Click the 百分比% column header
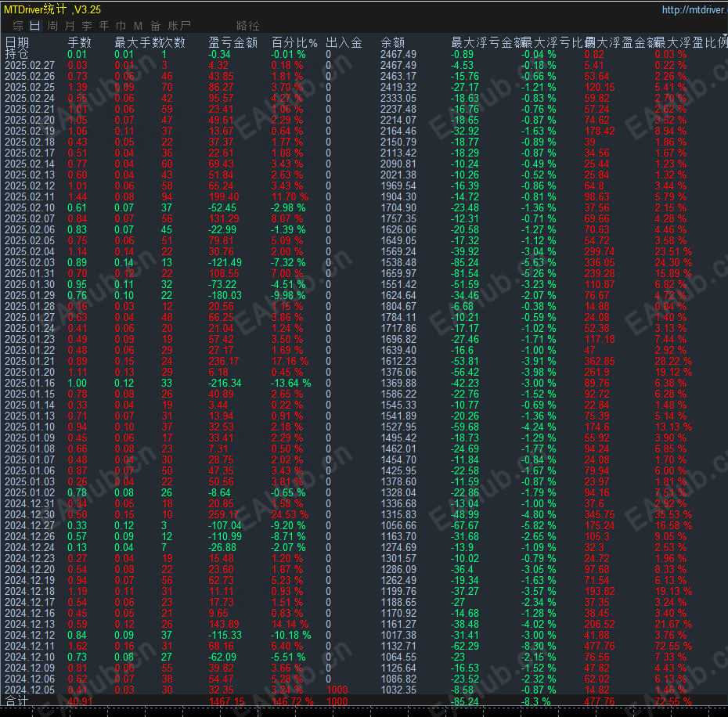Screen dimensions: 728x717 (294, 43)
